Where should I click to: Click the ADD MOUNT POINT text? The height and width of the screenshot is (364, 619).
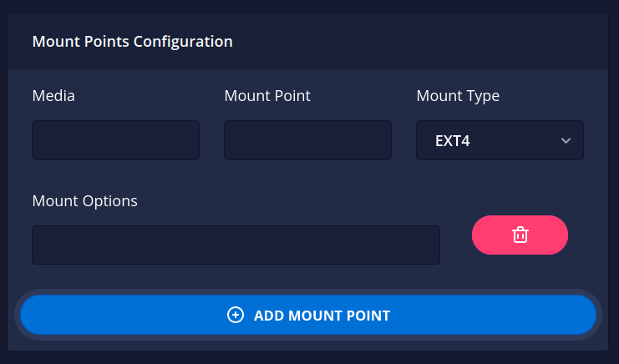tap(322, 316)
